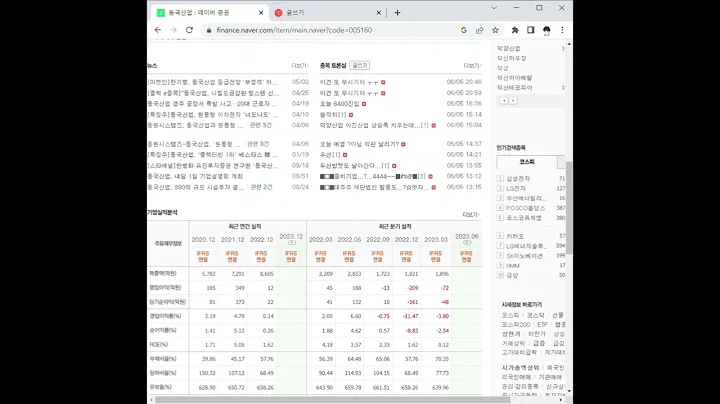Open 삼성전자 in popular searches
This screenshot has width=720, height=404.
(x=518, y=179)
